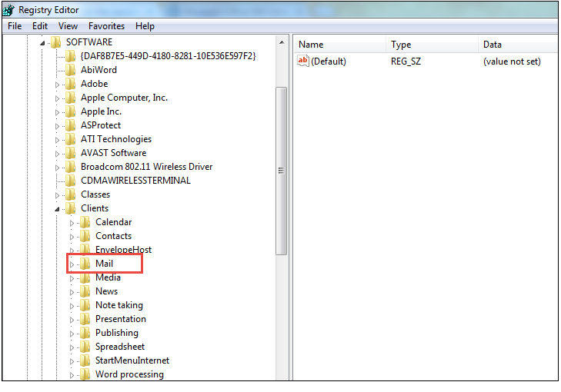This screenshot has height=392, width=561.
Task: Select the AVAST Software key label
Action: click(x=113, y=153)
